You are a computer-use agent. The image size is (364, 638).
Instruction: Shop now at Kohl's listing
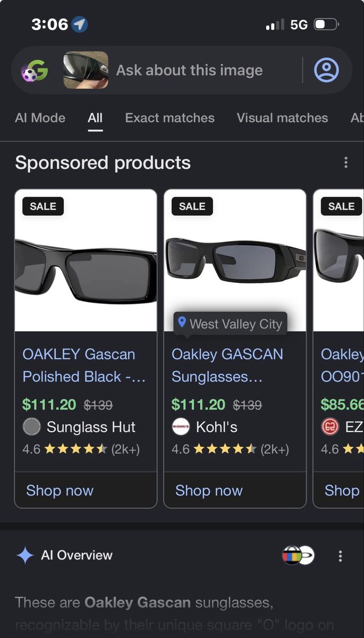click(x=209, y=491)
